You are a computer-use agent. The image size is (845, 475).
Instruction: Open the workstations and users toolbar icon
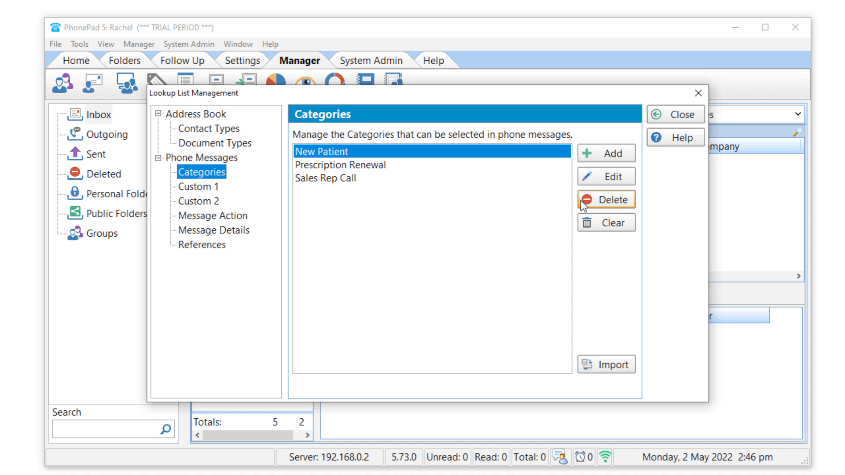click(127, 82)
